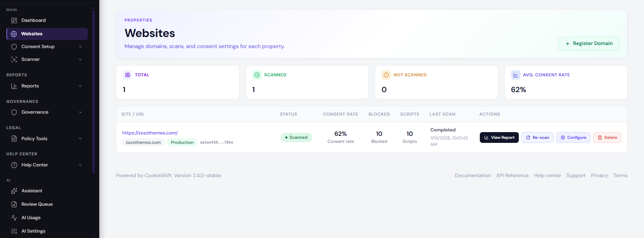Open the https://zozothemes.com/ link
The height and width of the screenshot is (238, 644).
tap(150, 133)
